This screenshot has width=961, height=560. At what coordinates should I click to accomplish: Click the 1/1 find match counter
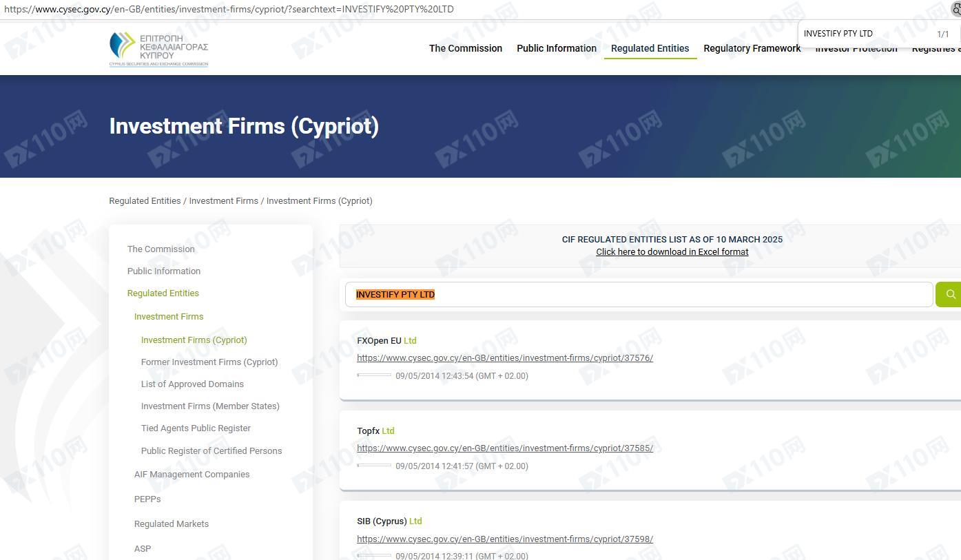click(942, 34)
